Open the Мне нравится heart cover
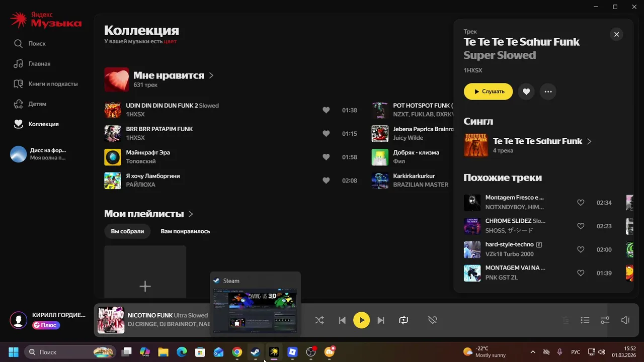644x362 pixels. (x=116, y=79)
